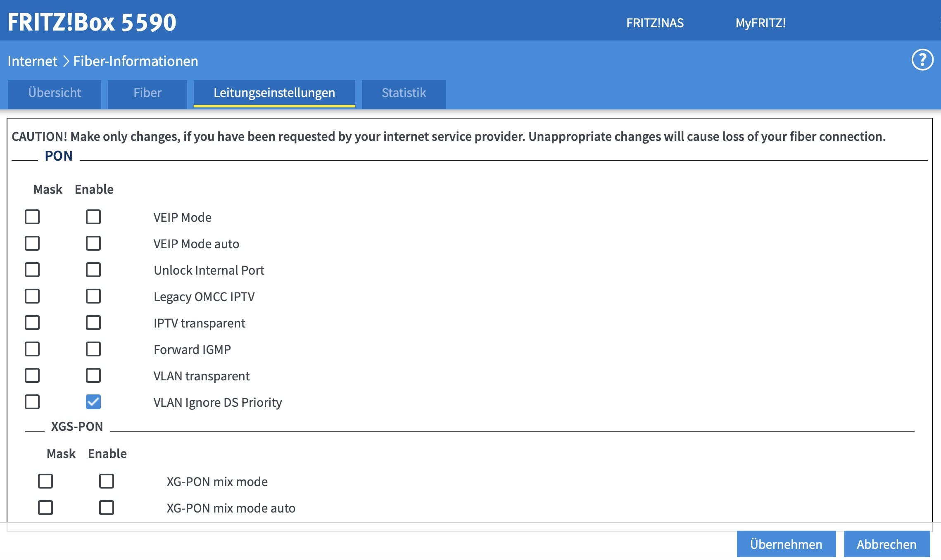Screen dimensions: 941x560
Task: Click the VLAN Ignore DS Priority label
Action: 218,403
